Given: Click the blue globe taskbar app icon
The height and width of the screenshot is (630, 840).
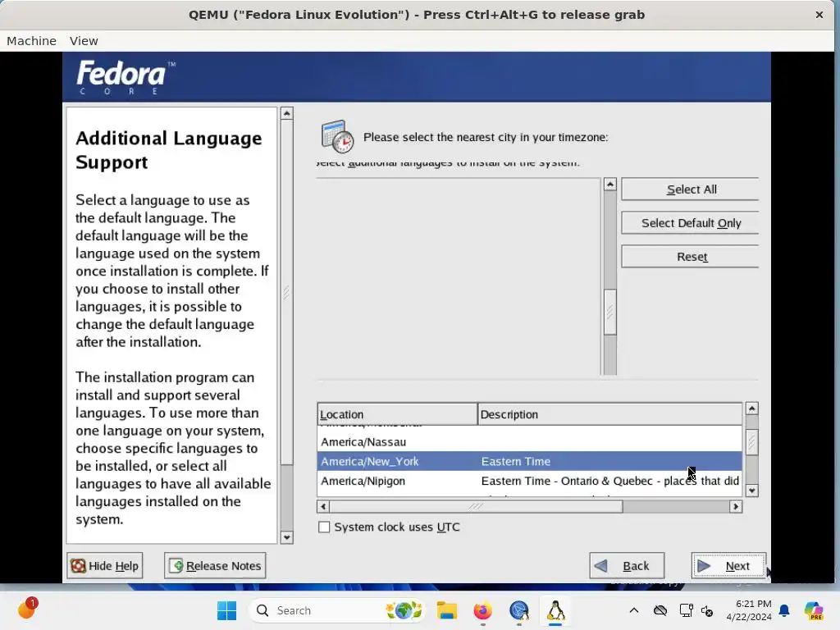Looking at the screenshot, I should 519,610.
